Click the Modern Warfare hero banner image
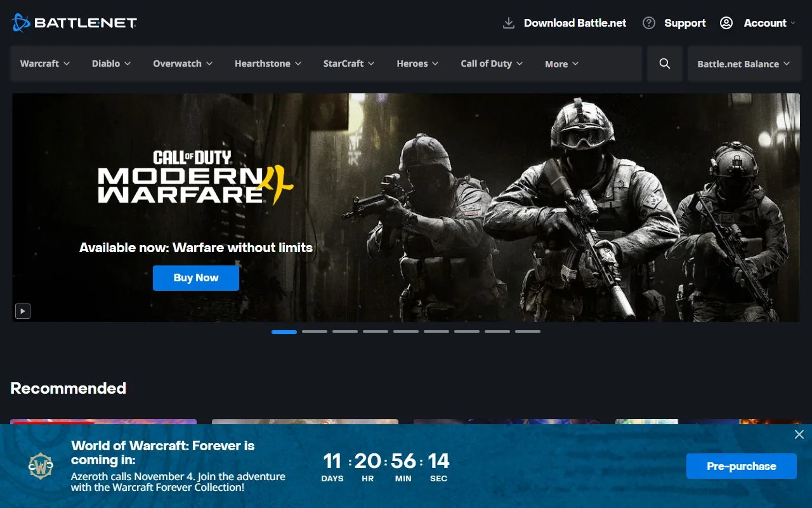812x508 pixels. click(x=406, y=208)
